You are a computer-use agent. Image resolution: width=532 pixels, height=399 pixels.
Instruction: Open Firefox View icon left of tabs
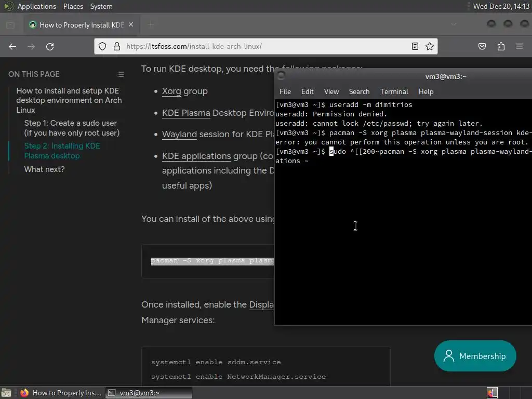click(x=10, y=24)
